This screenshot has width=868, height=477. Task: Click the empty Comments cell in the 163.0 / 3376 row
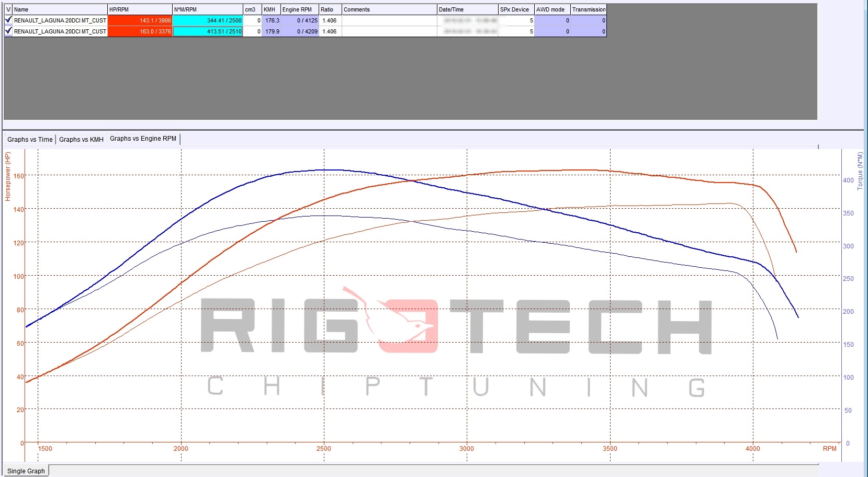(x=389, y=31)
